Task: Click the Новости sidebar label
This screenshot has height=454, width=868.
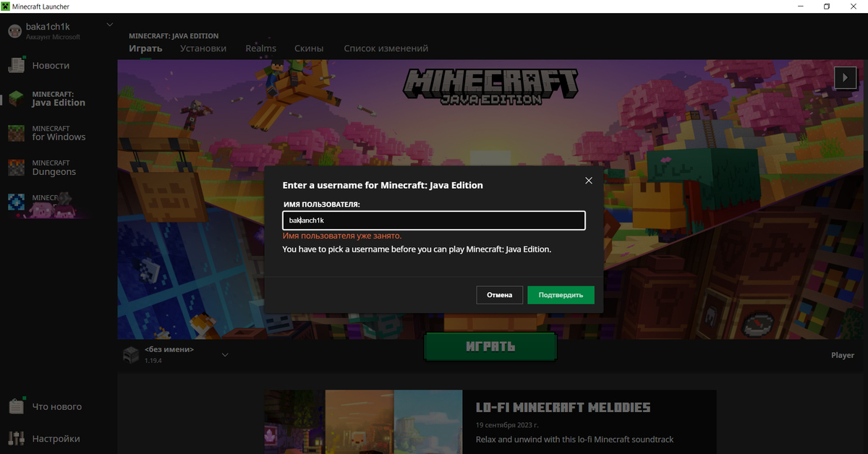Action: pos(51,66)
